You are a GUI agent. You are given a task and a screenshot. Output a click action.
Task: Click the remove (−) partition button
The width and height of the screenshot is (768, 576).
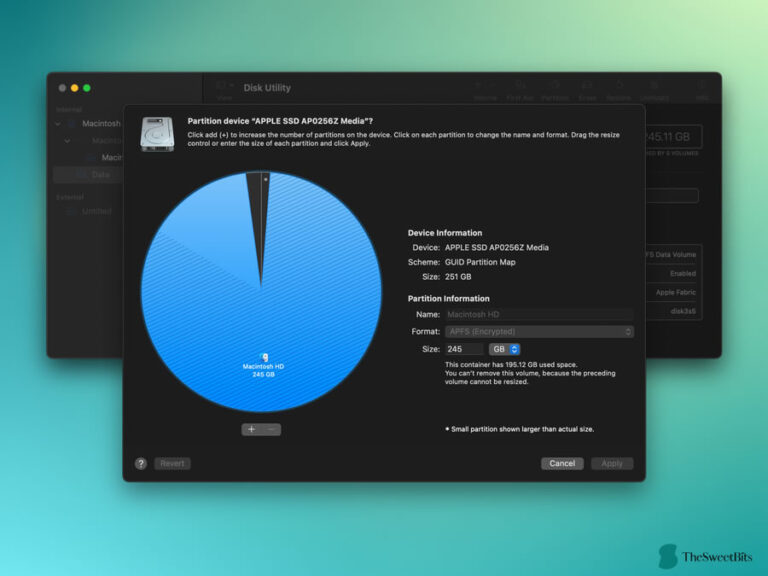(271, 430)
